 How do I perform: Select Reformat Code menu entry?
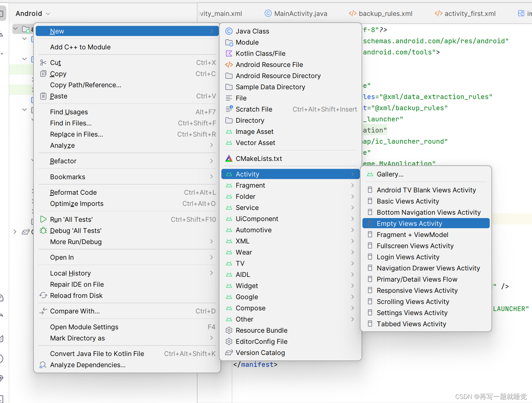point(127,192)
